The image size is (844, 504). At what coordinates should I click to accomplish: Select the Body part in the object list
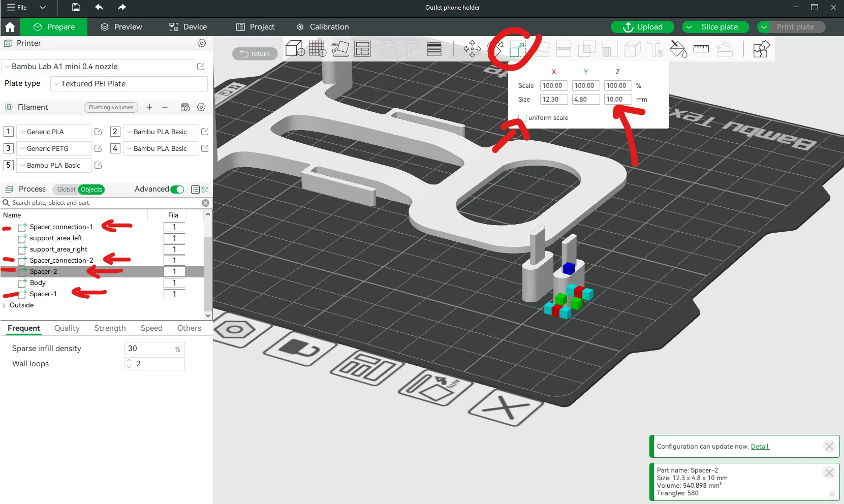click(38, 283)
